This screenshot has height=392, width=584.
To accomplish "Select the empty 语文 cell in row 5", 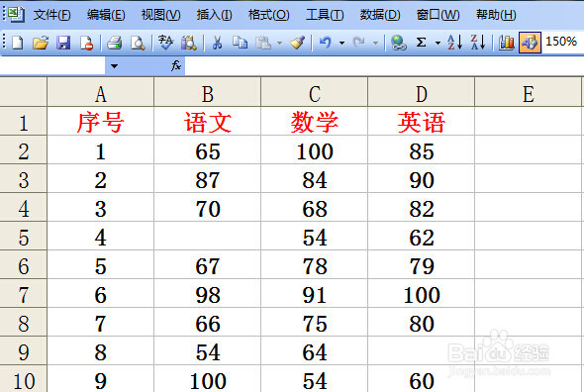I will 208,237.
